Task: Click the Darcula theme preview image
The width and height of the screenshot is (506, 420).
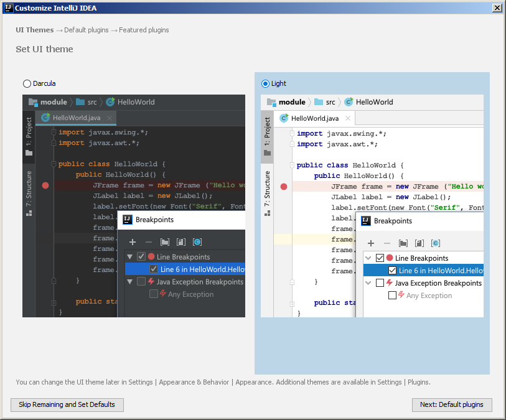Action: pyautogui.click(x=134, y=206)
